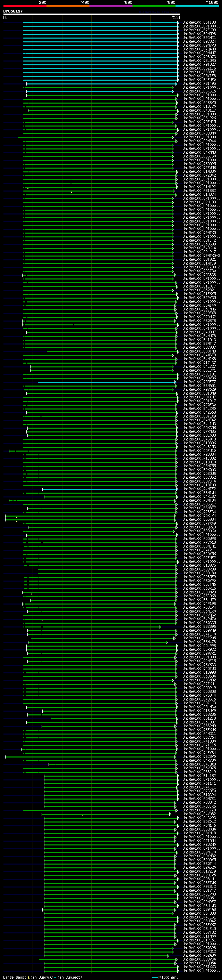Click the red 20% identity legend segment
Viewport: 222px width, 980px height.
pyautogui.click(x=25, y=6)
